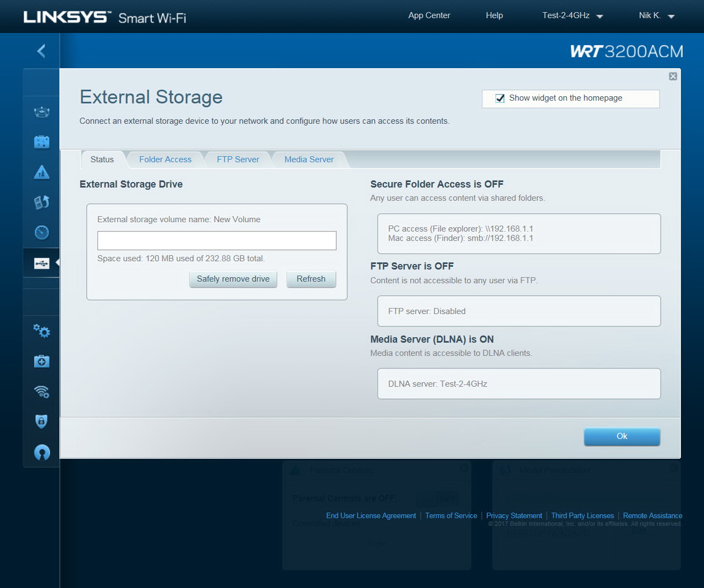Click the Linksys Smart Wi-Fi logo

[x=105, y=17]
